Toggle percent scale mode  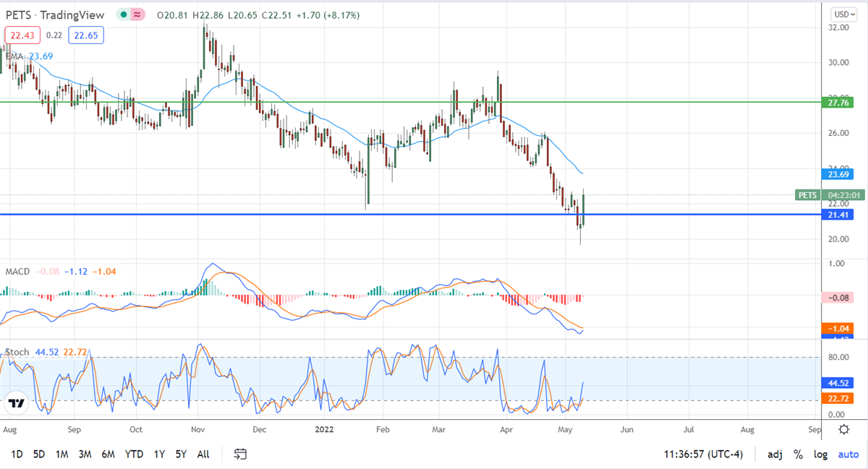pos(798,455)
